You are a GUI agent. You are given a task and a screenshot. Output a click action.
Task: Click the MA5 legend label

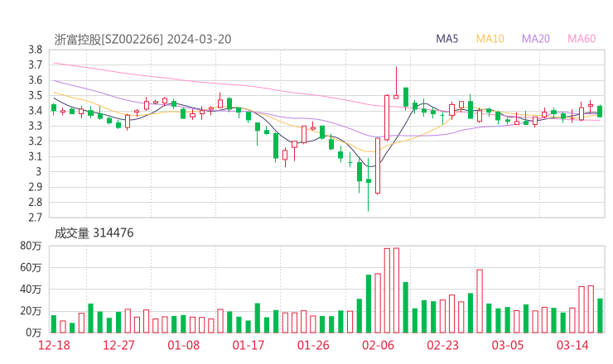point(446,39)
